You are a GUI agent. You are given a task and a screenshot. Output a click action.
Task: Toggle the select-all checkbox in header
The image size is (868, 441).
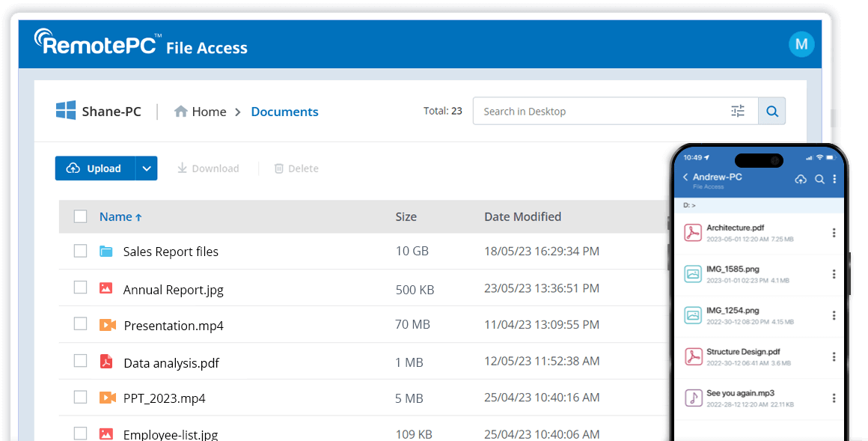[80, 216]
